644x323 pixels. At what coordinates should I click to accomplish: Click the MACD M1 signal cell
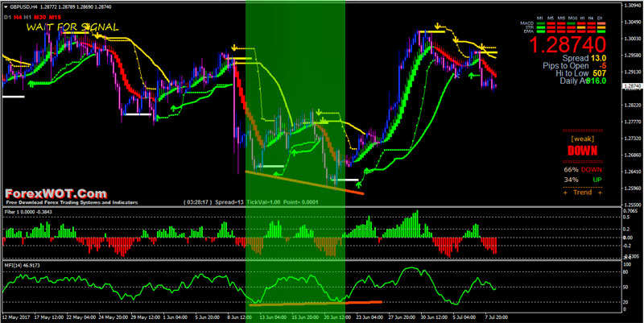coord(540,23)
